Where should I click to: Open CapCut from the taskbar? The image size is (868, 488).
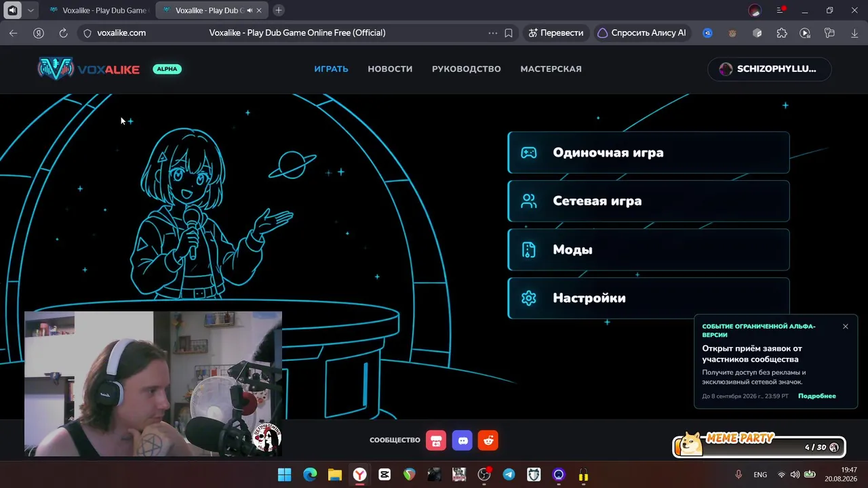(x=384, y=474)
